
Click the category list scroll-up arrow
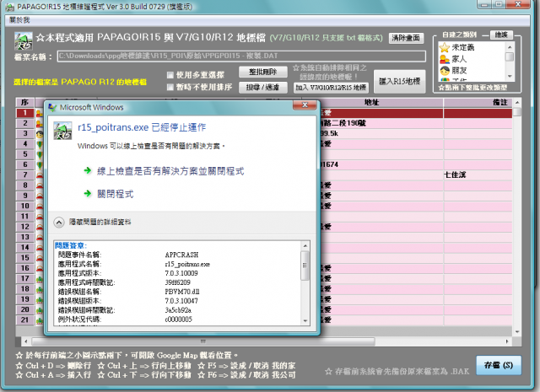click(x=510, y=46)
